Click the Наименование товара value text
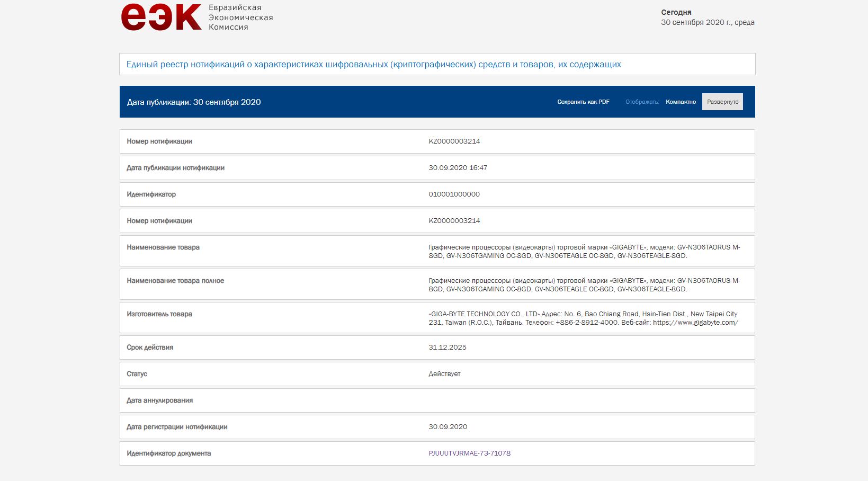This screenshot has height=481, width=868. point(584,252)
